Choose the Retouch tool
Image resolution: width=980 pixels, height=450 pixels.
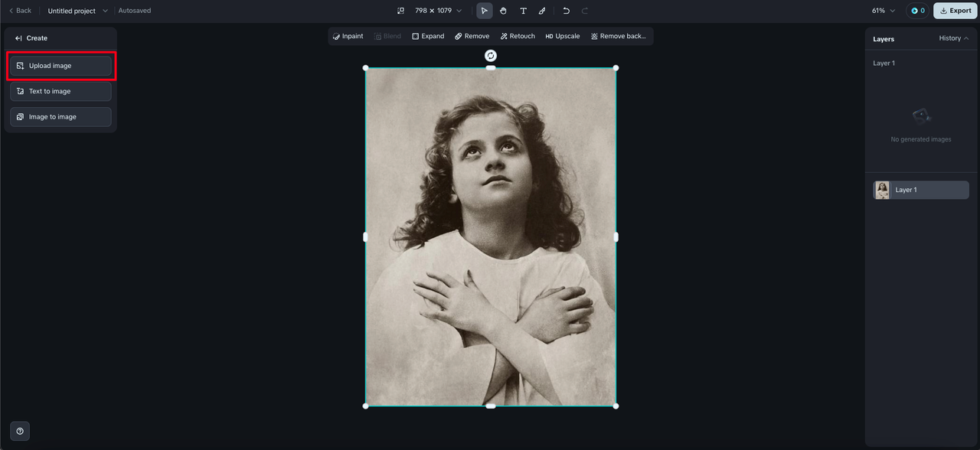[x=518, y=36]
